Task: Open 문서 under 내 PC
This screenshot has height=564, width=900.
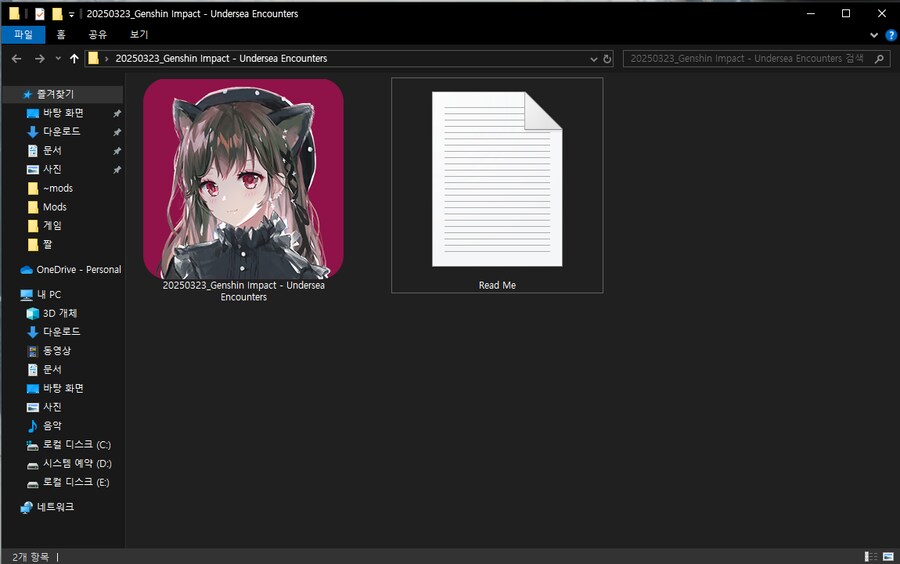Action: tap(52, 369)
